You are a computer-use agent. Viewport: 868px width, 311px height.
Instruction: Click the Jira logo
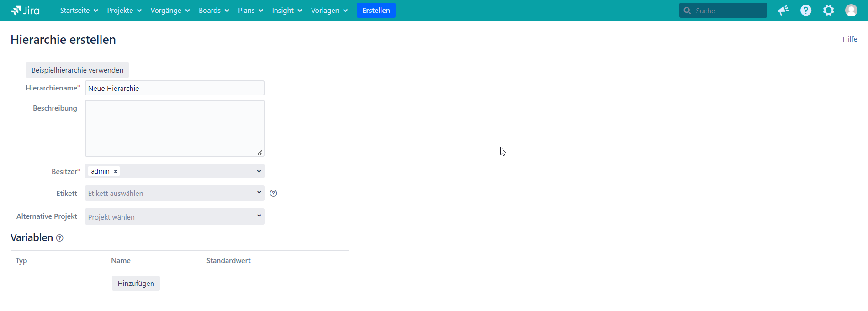click(25, 11)
